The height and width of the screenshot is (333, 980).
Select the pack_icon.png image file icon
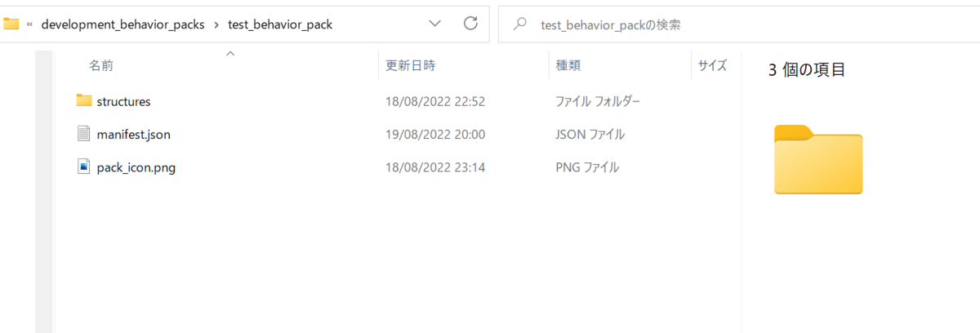click(x=83, y=166)
